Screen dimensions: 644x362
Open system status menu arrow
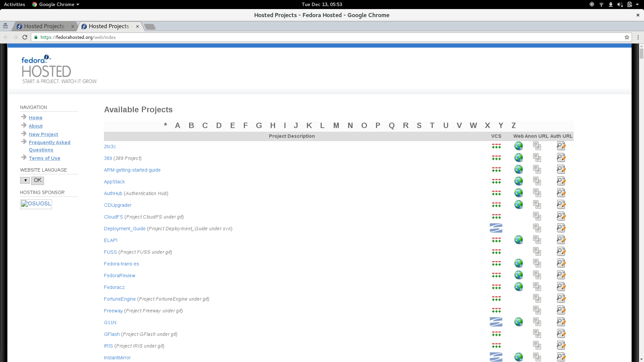tap(637, 4)
